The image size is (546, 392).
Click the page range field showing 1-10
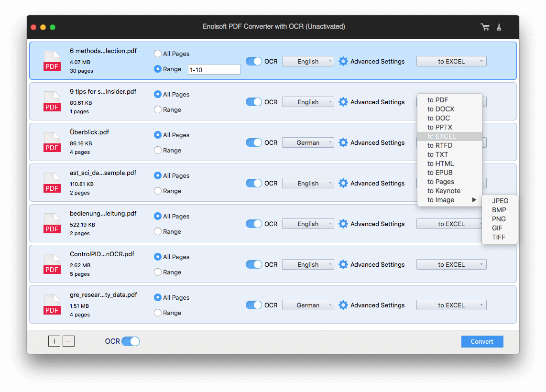214,70
